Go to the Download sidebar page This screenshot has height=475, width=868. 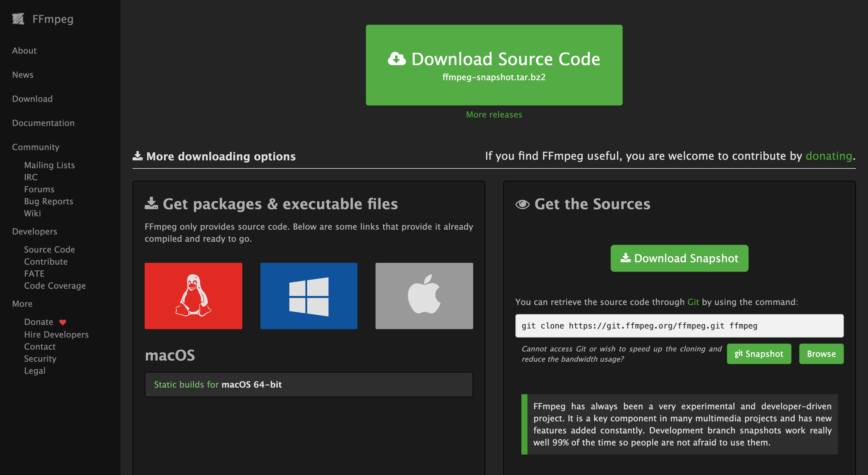[x=32, y=99]
